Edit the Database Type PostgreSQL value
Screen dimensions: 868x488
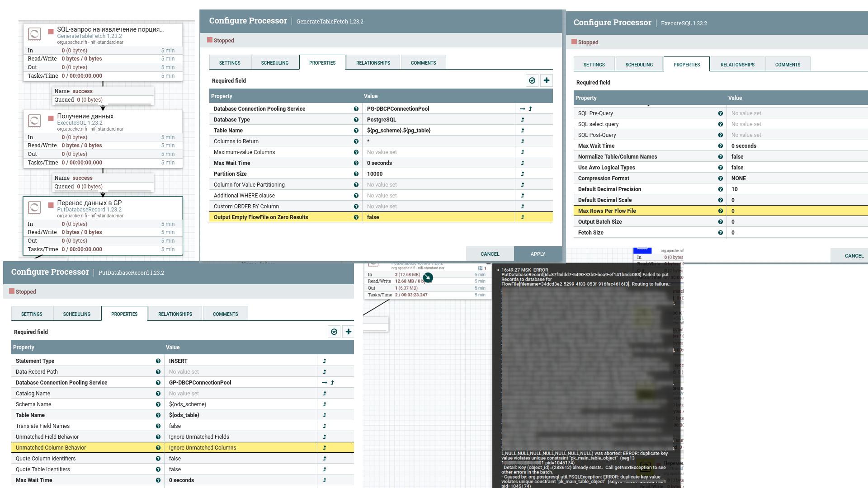439,120
